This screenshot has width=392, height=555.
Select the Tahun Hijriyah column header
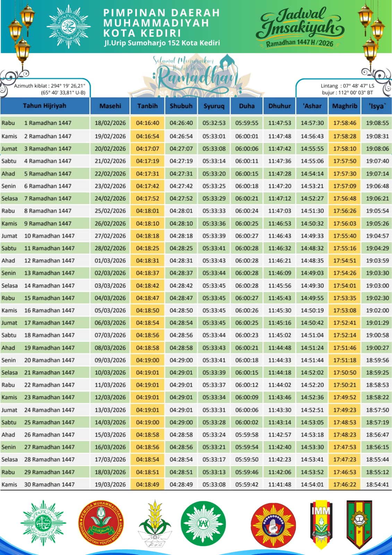pos(45,106)
